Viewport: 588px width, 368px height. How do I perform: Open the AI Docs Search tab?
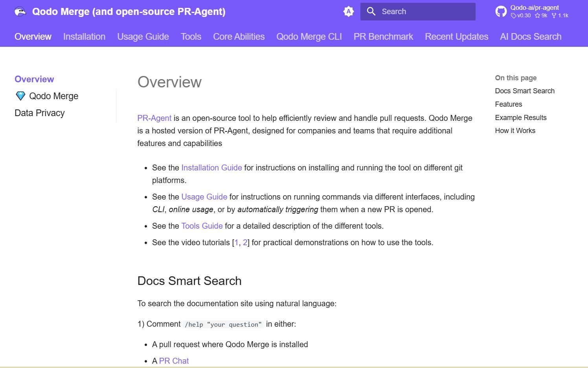(x=531, y=37)
